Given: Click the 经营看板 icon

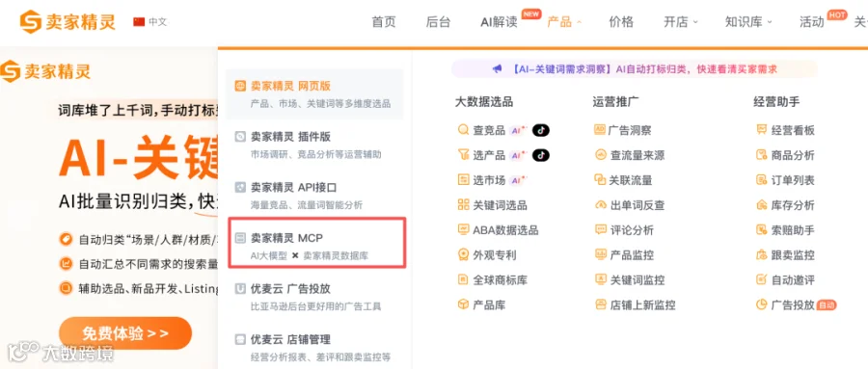Looking at the screenshot, I should coord(762,130).
